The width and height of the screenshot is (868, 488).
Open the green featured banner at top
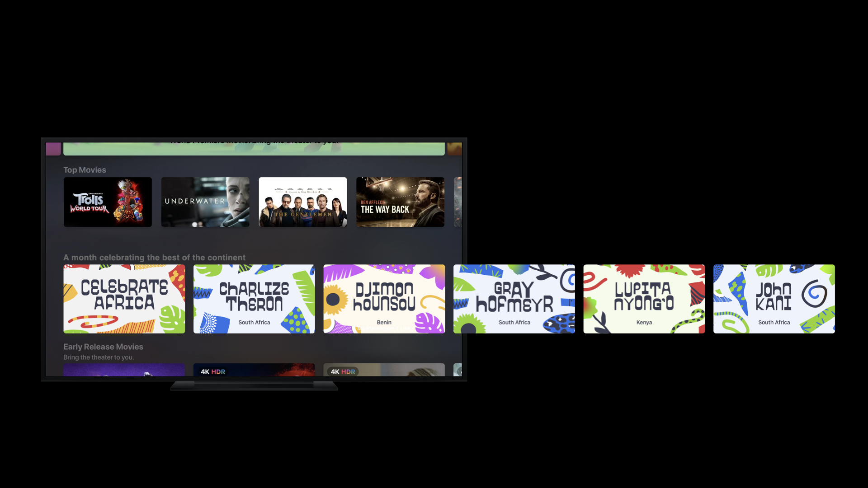pos(254,149)
